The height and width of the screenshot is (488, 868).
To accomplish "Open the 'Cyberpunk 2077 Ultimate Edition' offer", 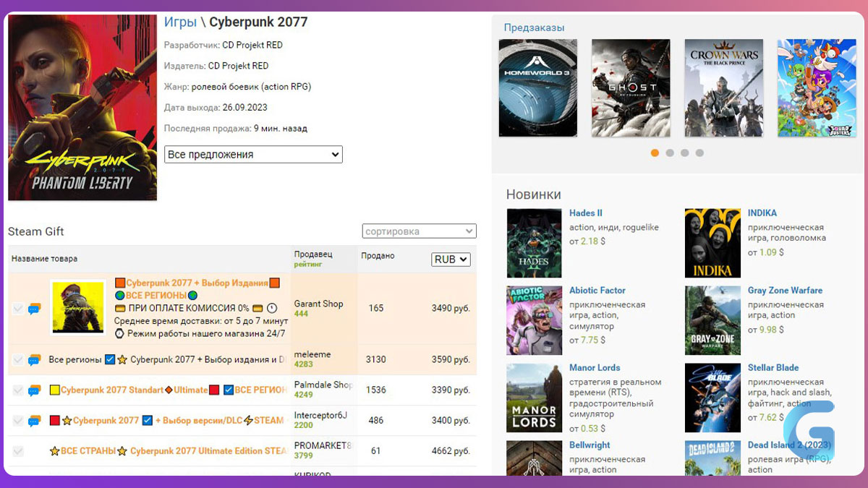I will coord(168,451).
